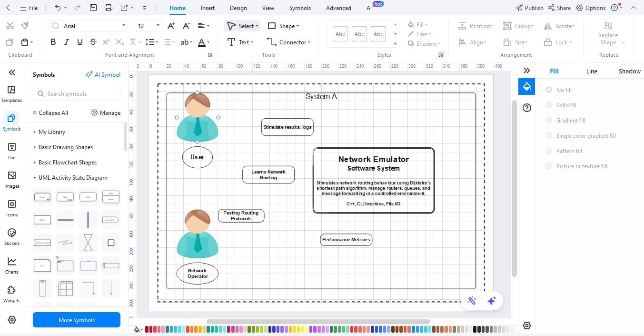
Task: Click the Redo arrow icon
Action: (77, 8)
